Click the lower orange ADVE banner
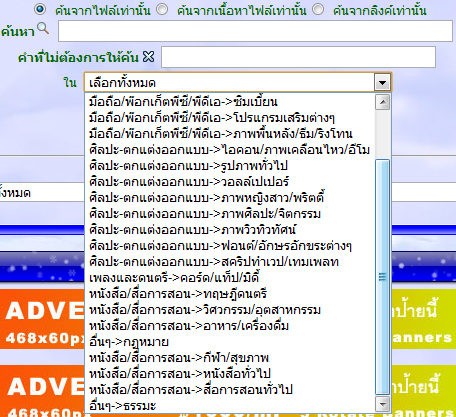Image resolution: width=456 pixels, height=417 pixels. [x=42, y=391]
